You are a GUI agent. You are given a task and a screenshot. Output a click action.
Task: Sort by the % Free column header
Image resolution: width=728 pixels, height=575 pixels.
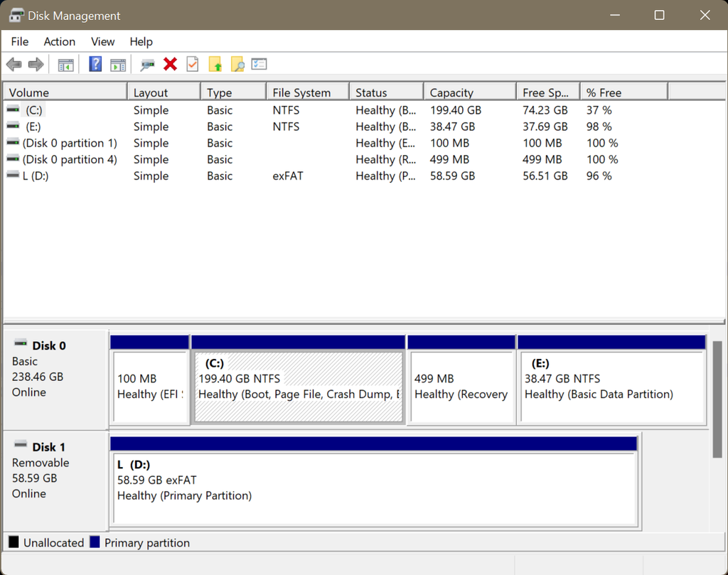[x=624, y=92]
